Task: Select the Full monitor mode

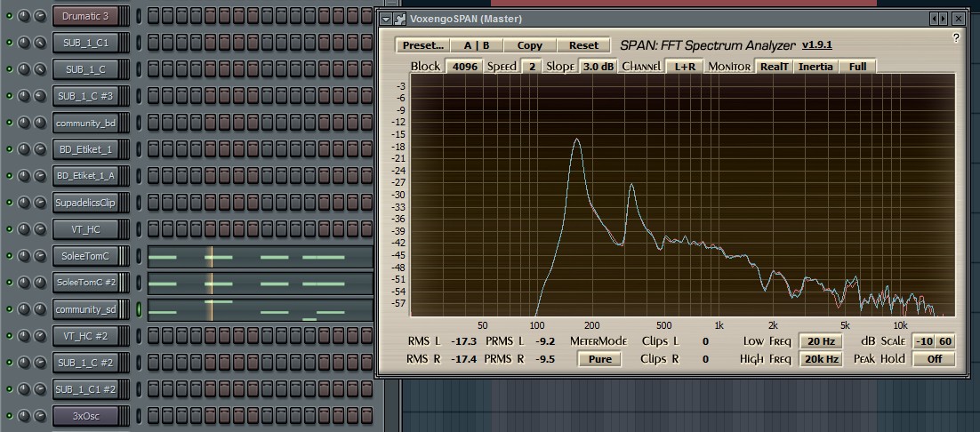Action: (857, 66)
